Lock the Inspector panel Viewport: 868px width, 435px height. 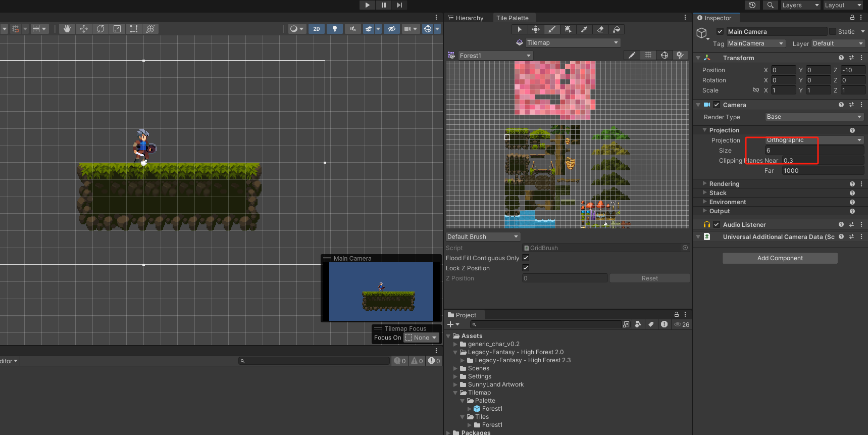point(852,18)
